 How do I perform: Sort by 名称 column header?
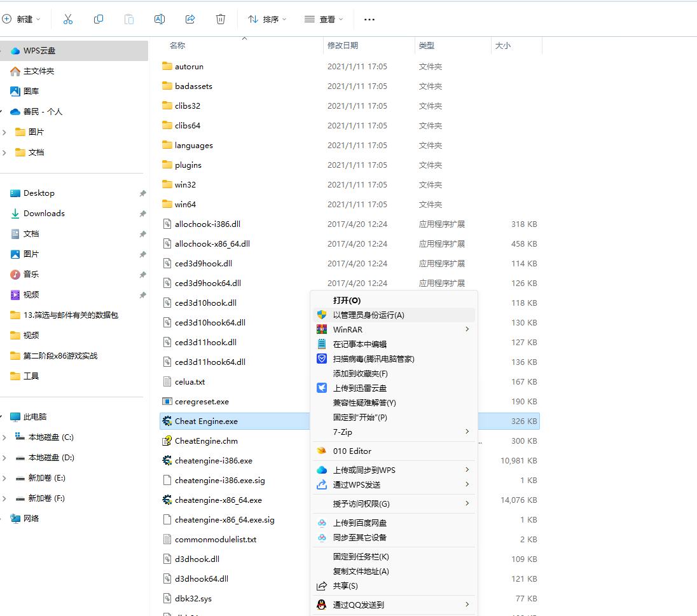(177, 45)
